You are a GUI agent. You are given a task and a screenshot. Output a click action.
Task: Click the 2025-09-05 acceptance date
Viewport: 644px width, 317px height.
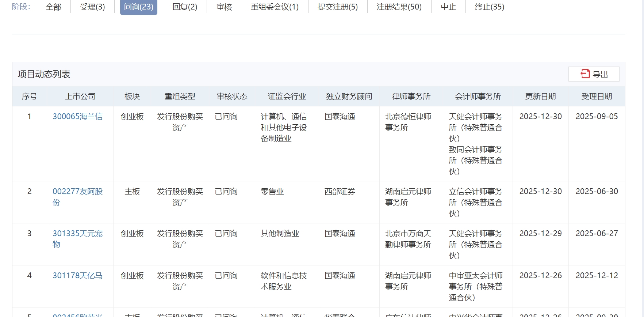pyautogui.click(x=597, y=117)
